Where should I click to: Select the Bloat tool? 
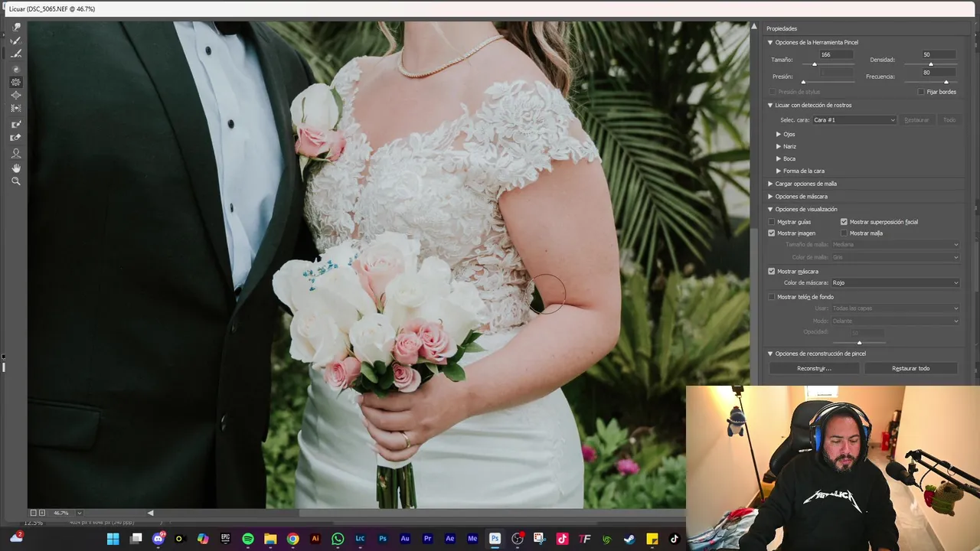(16, 95)
